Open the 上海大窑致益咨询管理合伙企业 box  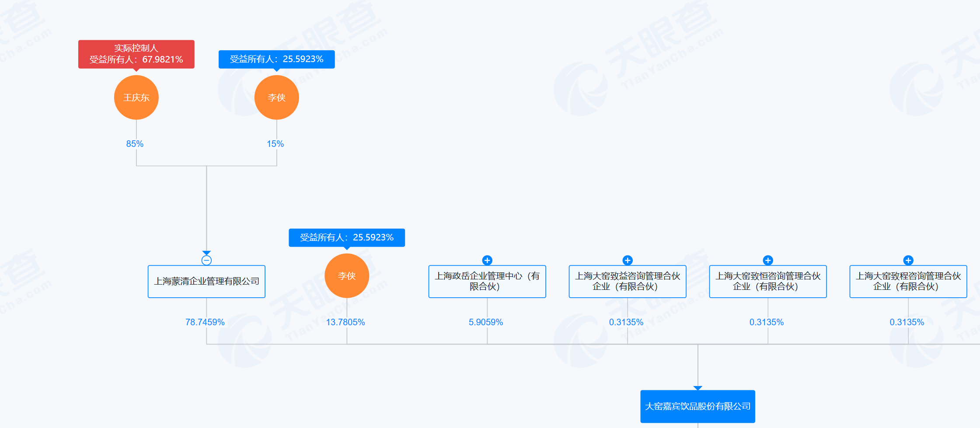[628, 282]
